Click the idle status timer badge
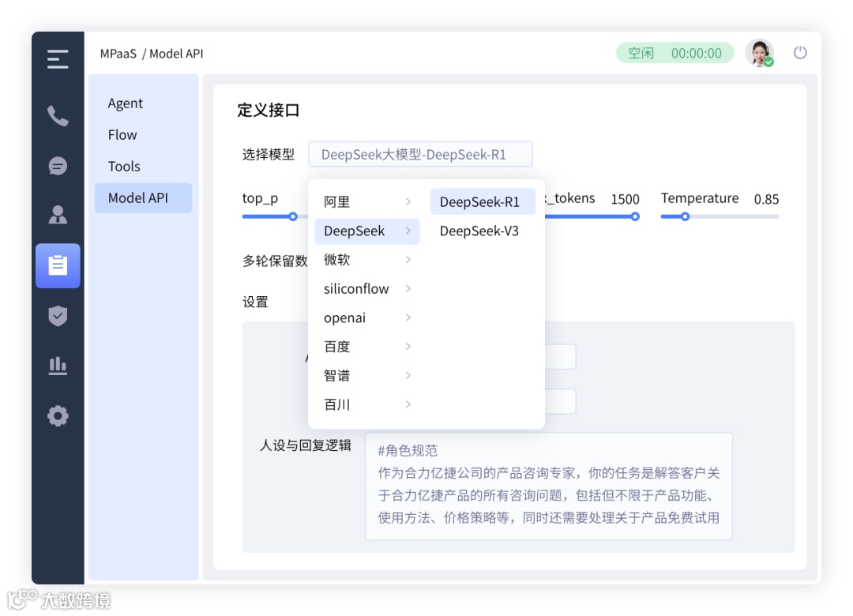This screenshot has width=853, height=616. tap(675, 54)
